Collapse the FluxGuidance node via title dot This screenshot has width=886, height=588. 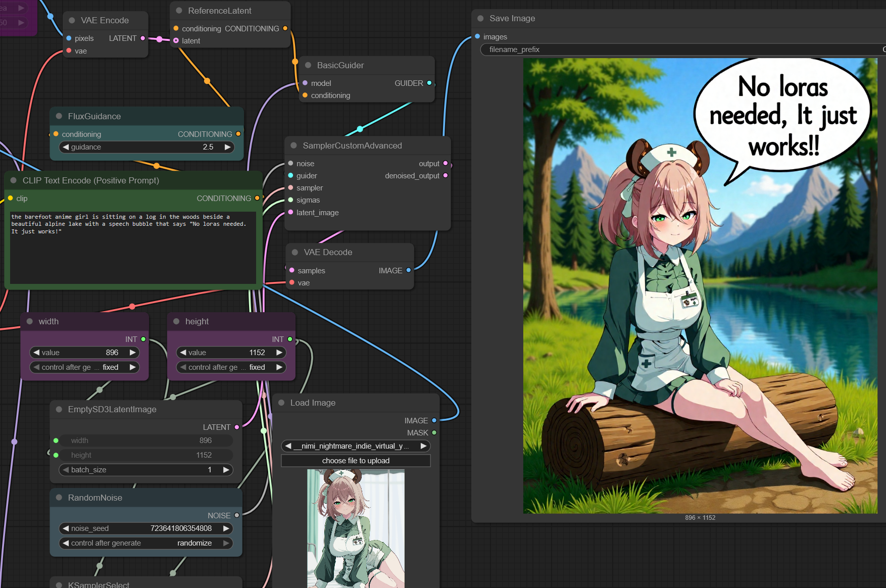coord(59,116)
